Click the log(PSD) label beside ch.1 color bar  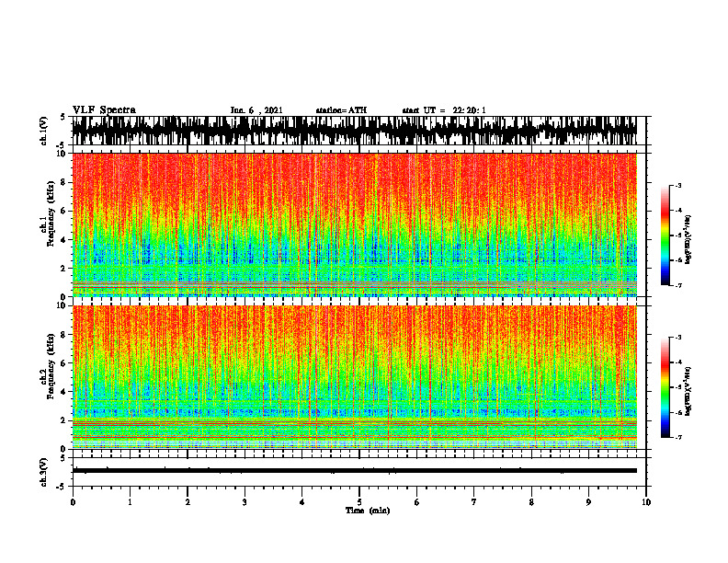point(688,239)
